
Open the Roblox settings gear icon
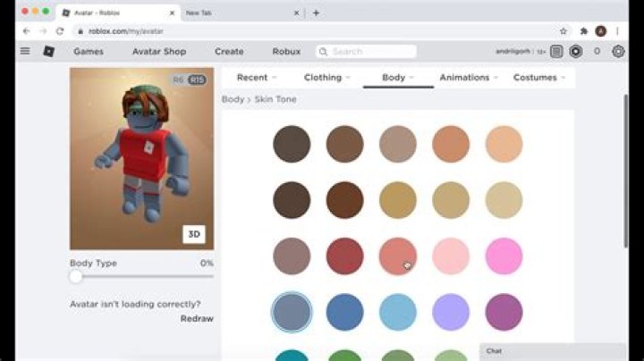click(618, 52)
